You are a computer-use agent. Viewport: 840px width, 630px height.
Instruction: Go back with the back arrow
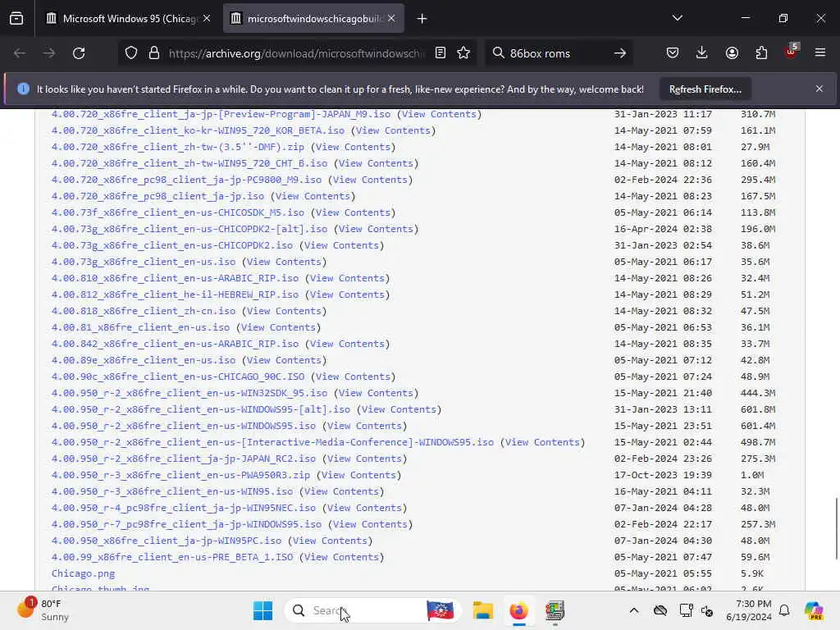20,53
